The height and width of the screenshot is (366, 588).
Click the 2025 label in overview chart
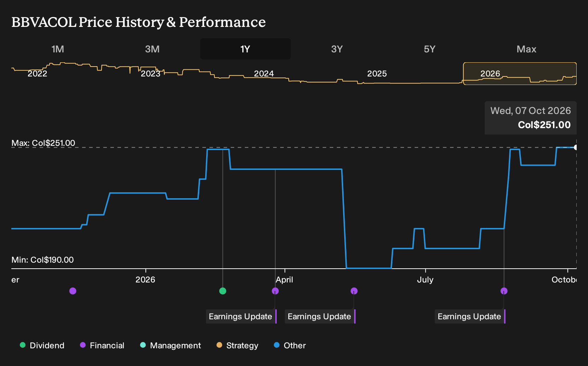(377, 74)
